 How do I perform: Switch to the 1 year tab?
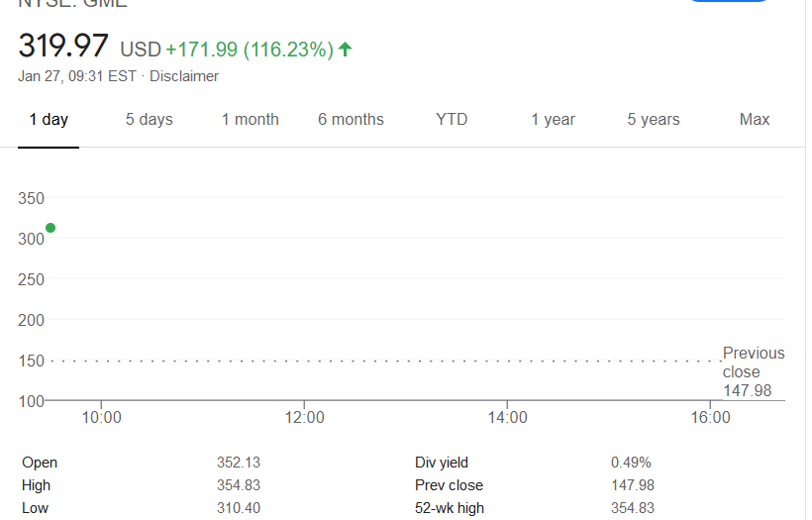553,120
